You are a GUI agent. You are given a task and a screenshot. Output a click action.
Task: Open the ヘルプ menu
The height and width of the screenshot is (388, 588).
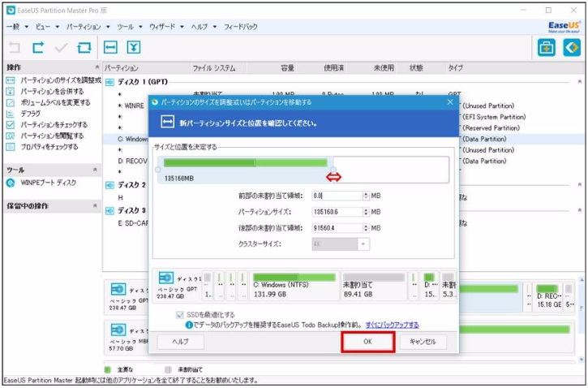[x=204, y=27]
